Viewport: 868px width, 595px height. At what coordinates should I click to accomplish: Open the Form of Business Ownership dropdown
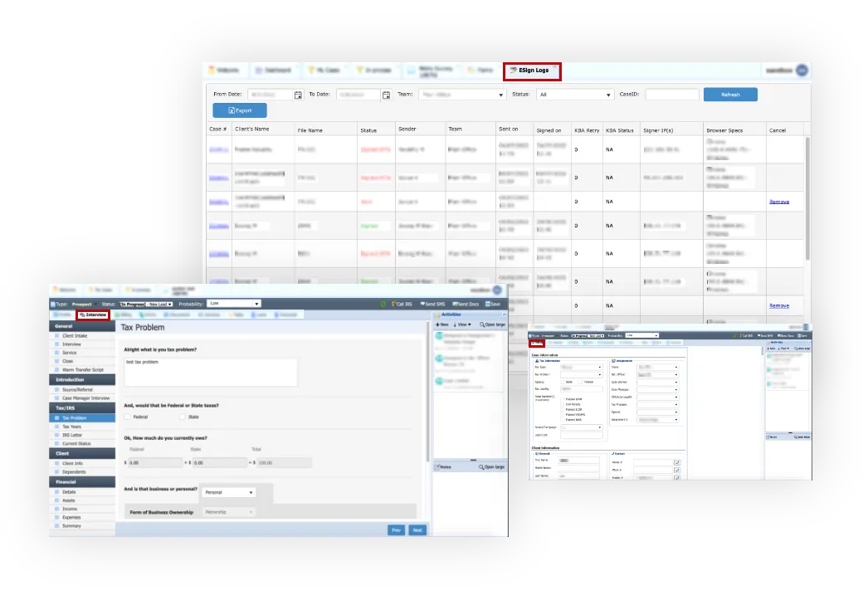[229, 512]
